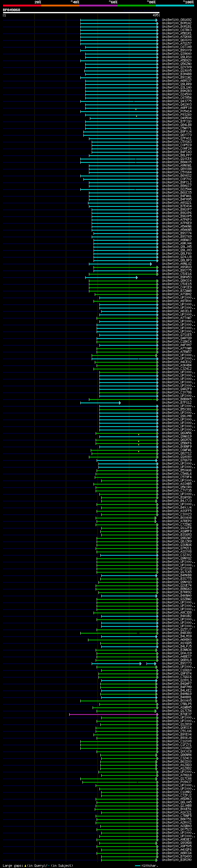
Task: Select the UniRef100_B4H8H1 label
Action: pos(177,697)
